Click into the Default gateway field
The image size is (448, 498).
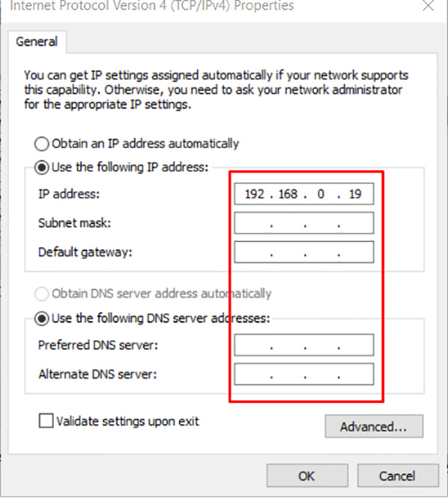(303, 252)
